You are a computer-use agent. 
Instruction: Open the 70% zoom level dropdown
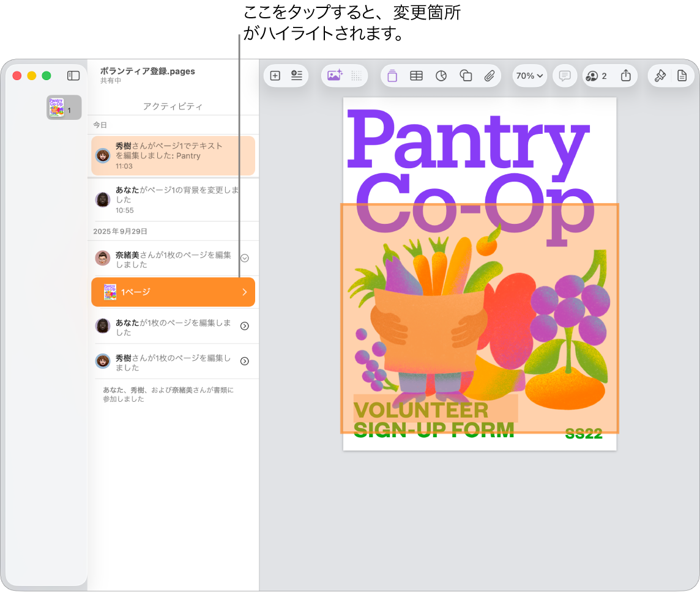click(x=529, y=76)
